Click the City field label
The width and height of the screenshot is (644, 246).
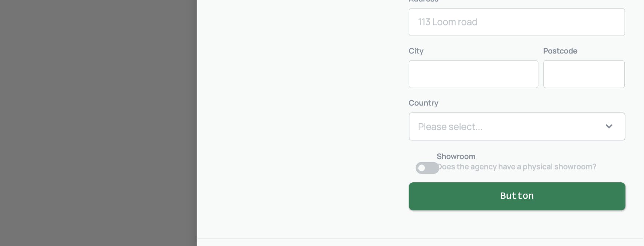click(x=416, y=51)
